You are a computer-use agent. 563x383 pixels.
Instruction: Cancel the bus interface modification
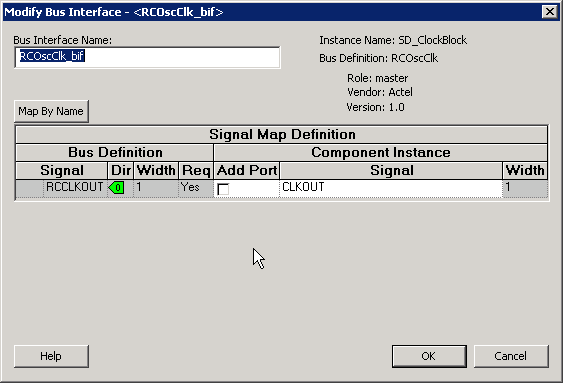(511, 356)
